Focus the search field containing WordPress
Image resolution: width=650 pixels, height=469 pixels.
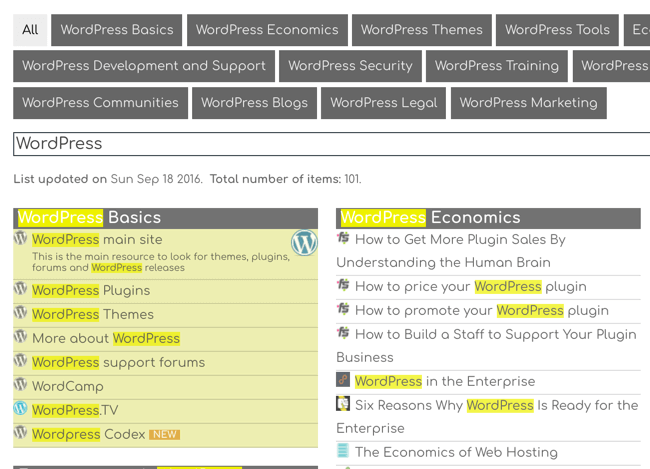point(330,144)
